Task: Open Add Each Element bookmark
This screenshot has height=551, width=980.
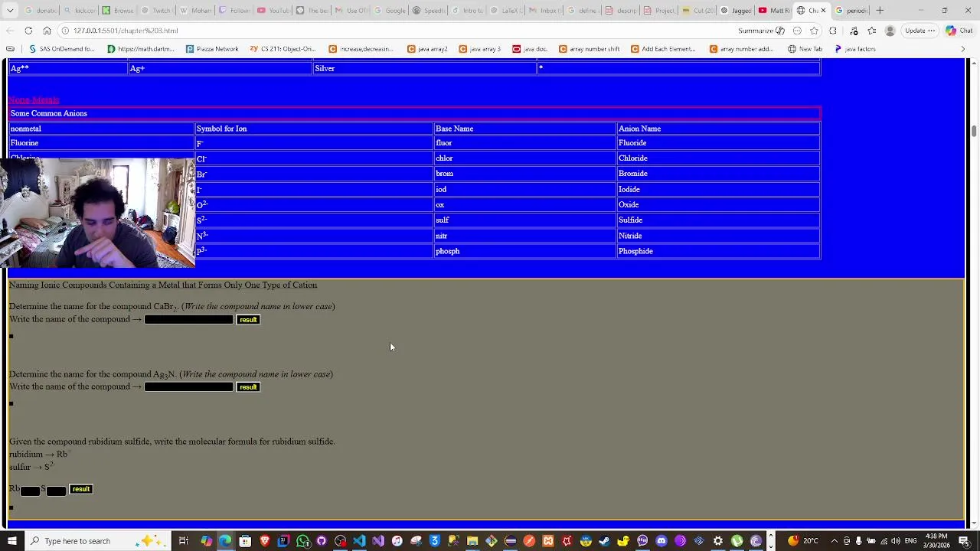Action: pos(663,49)
